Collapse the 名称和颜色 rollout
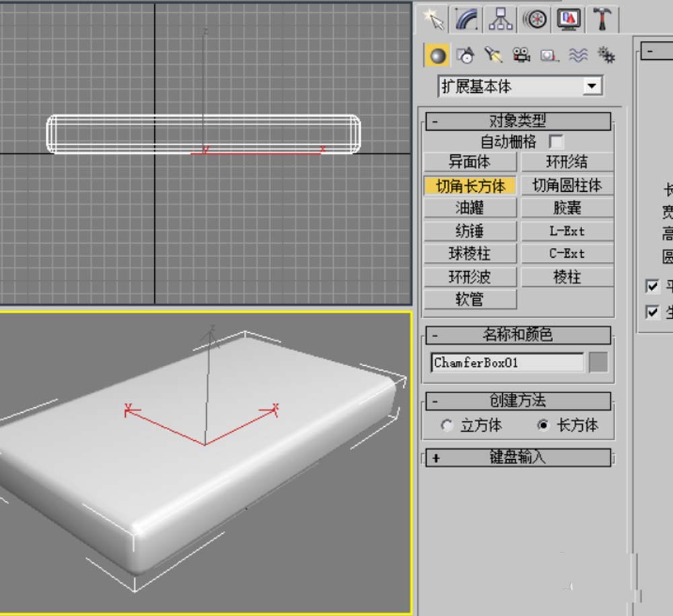The height and width of the screenshot is (616, 673). (518, 335)
